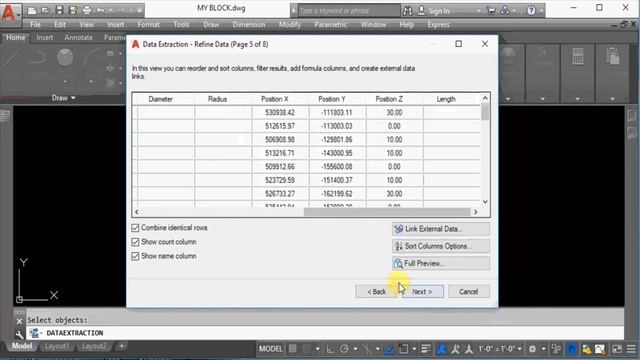Viewport: 640px width, 360px height.
Task: Click the table's scroll down arrow
Action: click(485, 202)
